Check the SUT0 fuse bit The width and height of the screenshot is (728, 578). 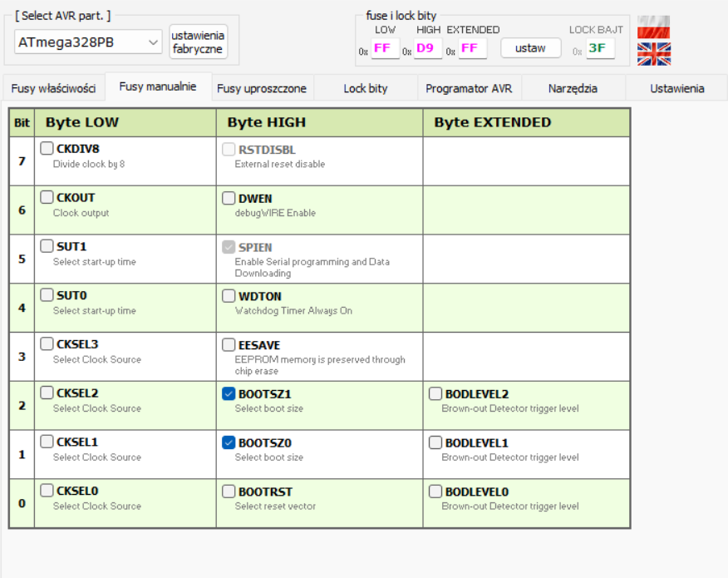click(47, 295)
